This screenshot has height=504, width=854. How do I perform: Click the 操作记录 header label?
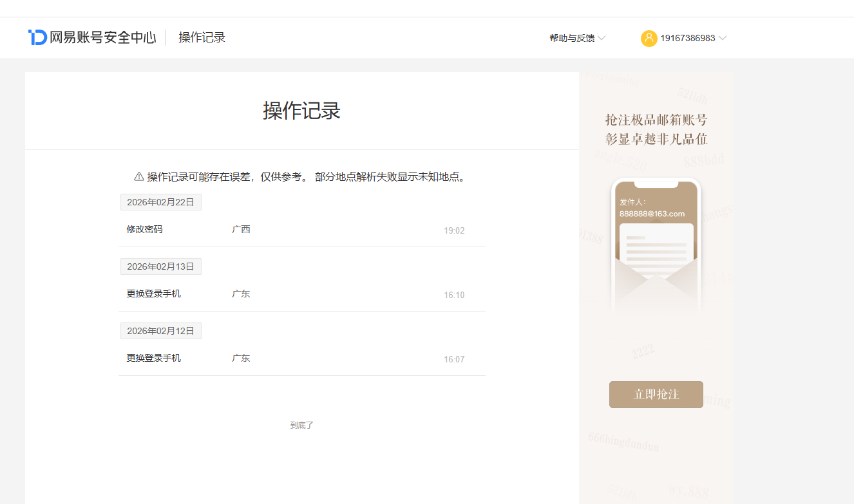click(202, 37)
